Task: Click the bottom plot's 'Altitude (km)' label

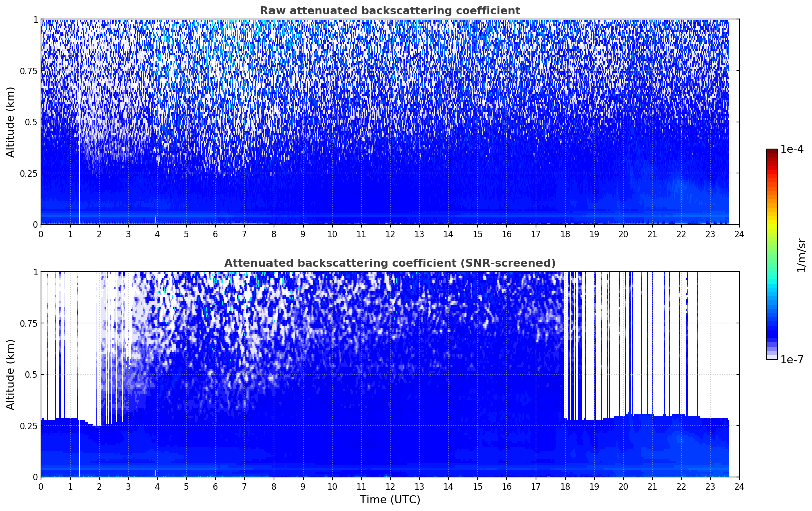Action: point(11,374)
